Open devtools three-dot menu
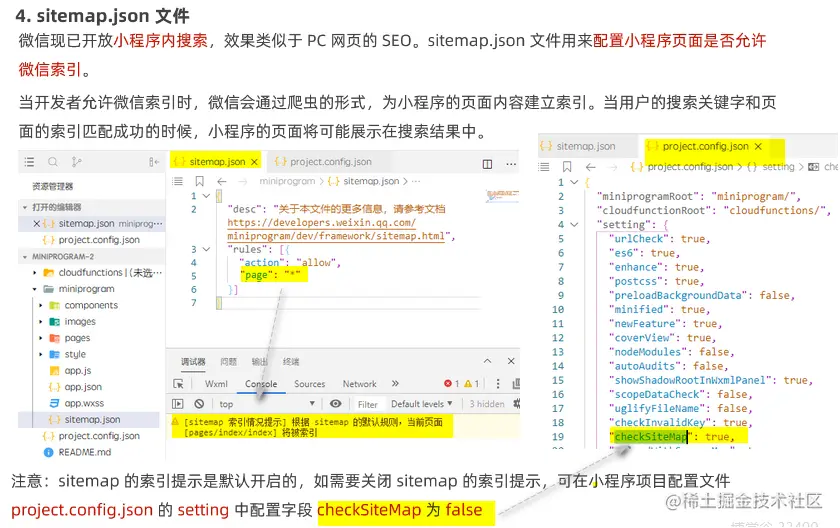This screenshot has width=840, height=528. click(x=498, y=383)
